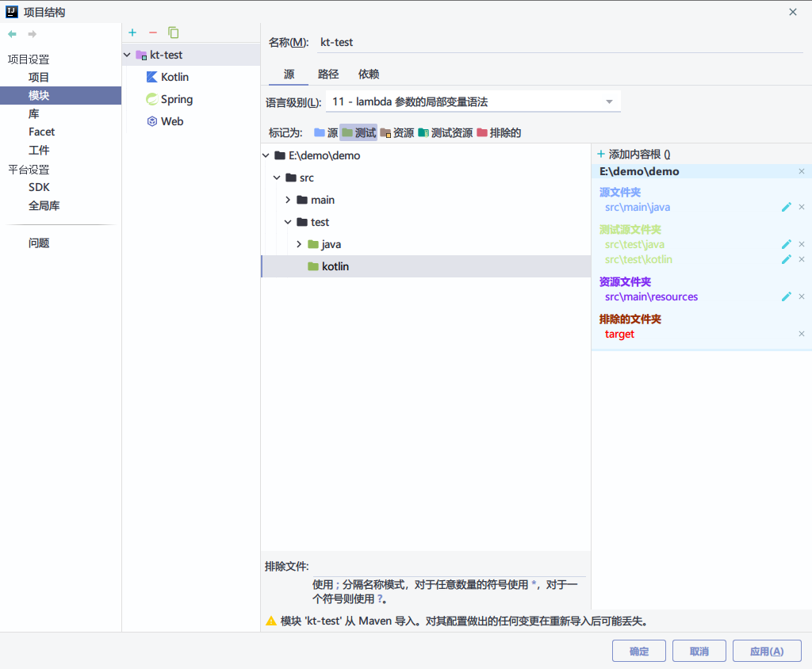Click the 确定 OK button
The image size is (812, 669).
639,652
